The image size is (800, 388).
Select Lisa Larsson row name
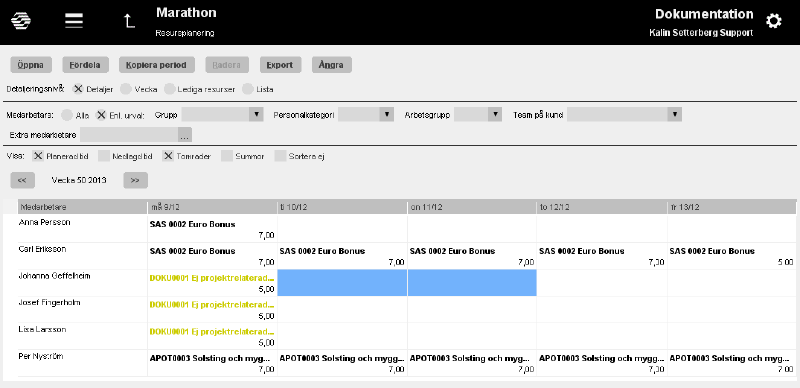(42, 329)
